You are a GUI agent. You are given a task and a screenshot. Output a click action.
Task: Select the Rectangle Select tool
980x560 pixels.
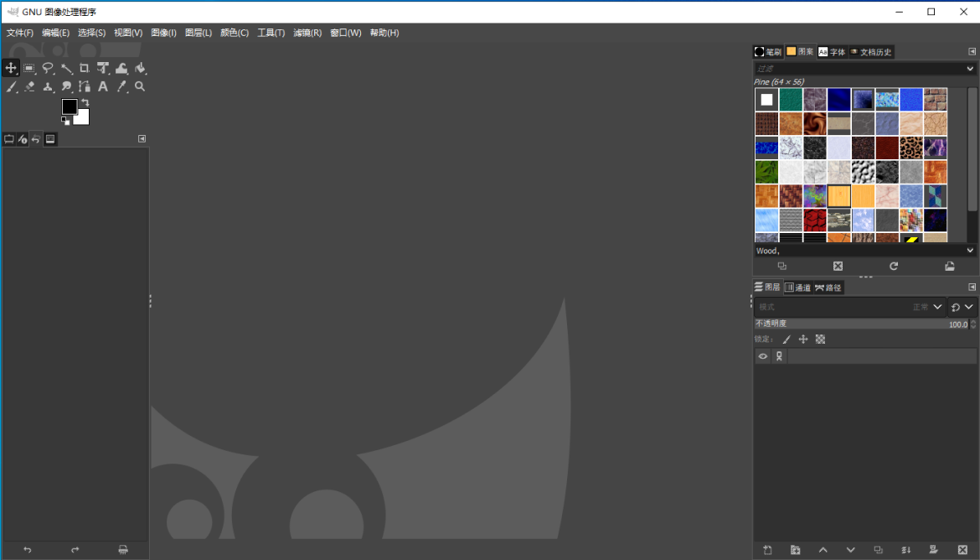(x=29, y=68)
